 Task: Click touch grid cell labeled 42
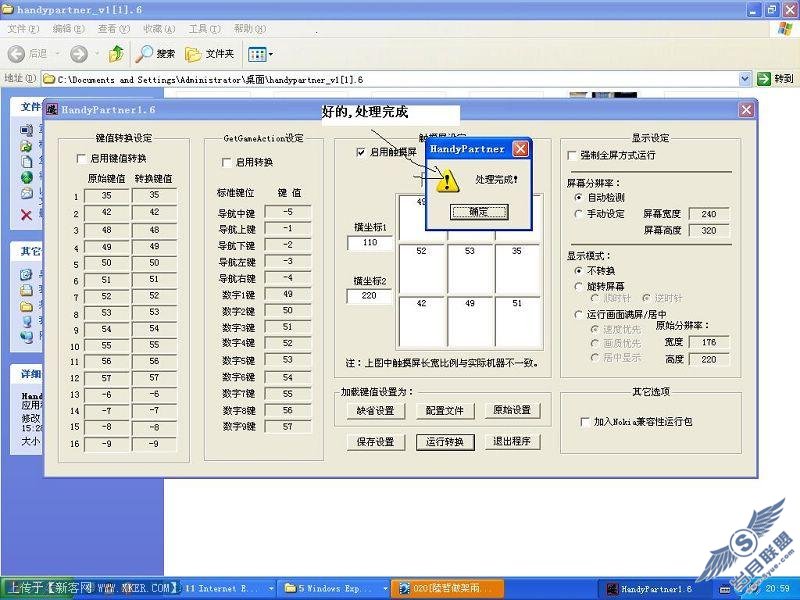[422, 321]
